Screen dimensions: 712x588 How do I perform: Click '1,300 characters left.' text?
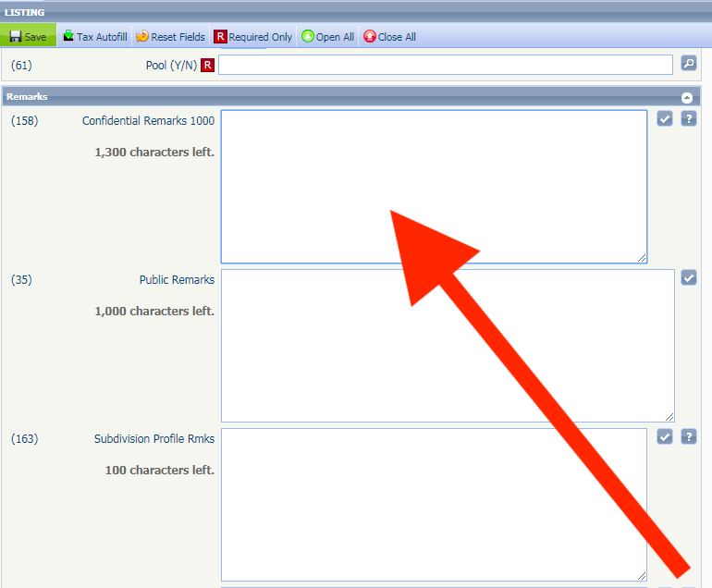153,153
